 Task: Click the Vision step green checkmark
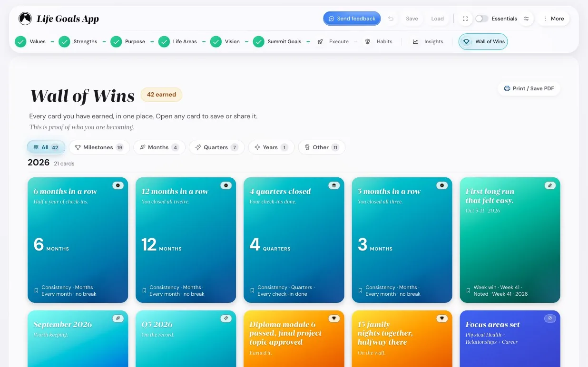[216, 42]
